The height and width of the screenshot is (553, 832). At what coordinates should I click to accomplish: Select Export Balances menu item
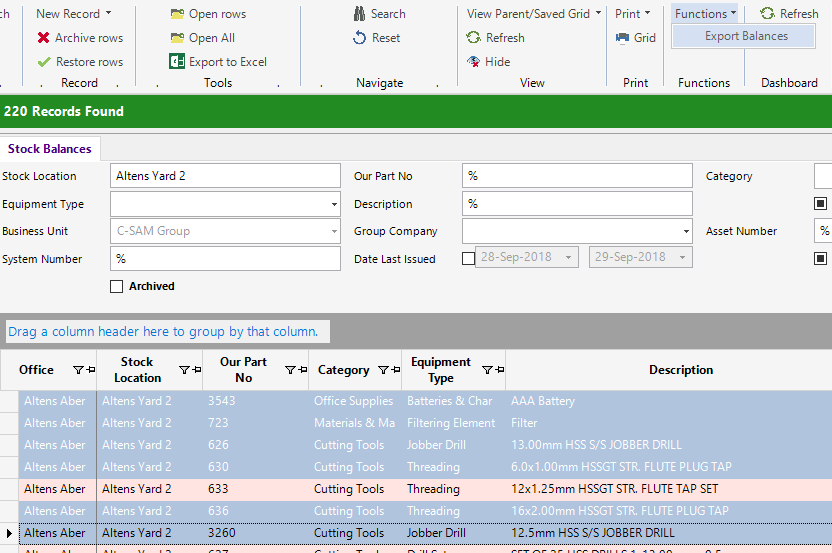[746, 36]
